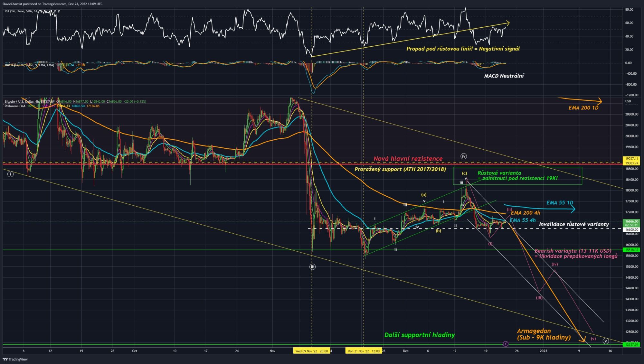Select the circled wave (i) marker
Image resolution: width=644 pixels, height=364 pixels.
[11, 174]
